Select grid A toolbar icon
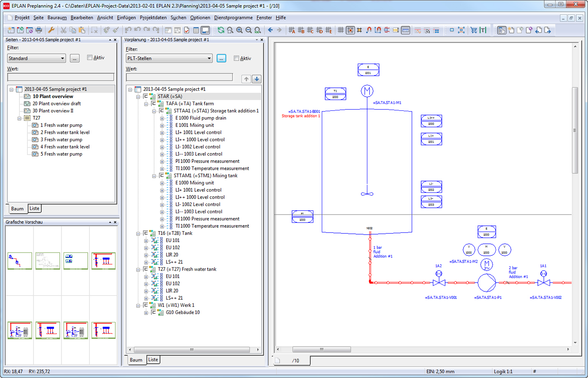The height and width of the screenshot is (378, 588). [292, 30]
